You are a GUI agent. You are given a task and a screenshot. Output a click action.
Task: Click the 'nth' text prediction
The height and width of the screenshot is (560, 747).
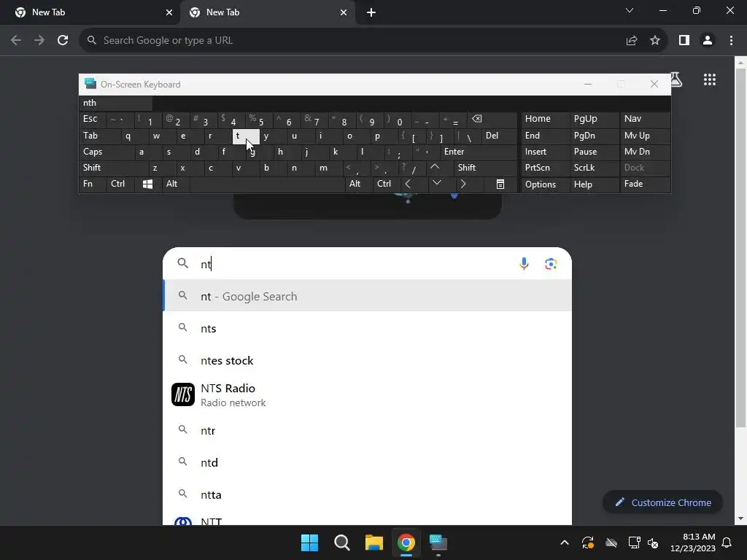[115, 103]
